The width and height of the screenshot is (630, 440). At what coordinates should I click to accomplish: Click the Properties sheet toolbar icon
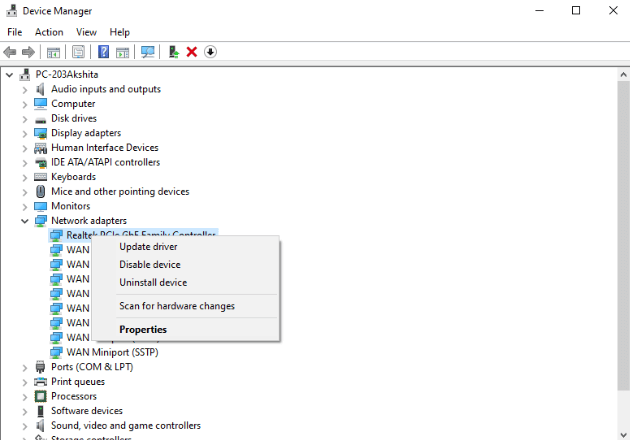78,52
